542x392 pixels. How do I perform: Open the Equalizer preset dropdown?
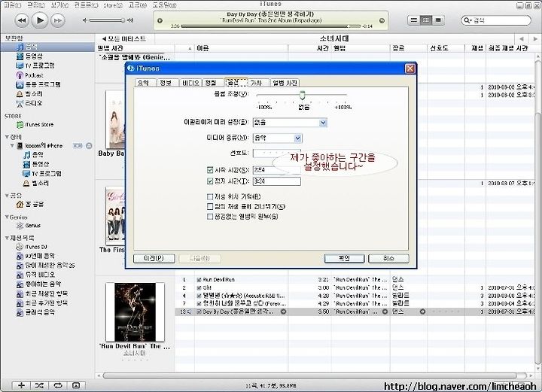click(323, 122)
